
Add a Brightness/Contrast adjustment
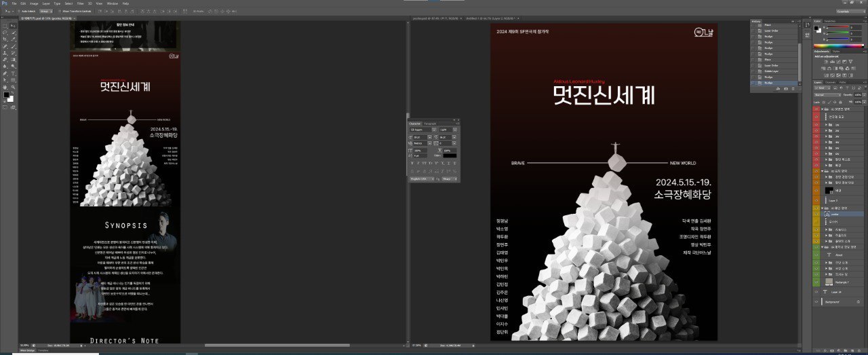tap(826, 62)
